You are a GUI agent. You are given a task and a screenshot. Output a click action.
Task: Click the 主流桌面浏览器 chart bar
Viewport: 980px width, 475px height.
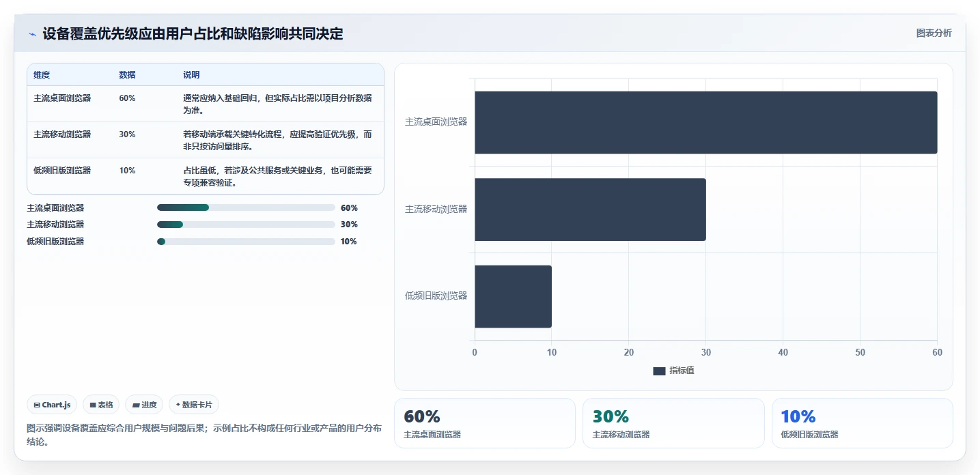(x=706, y=122)
